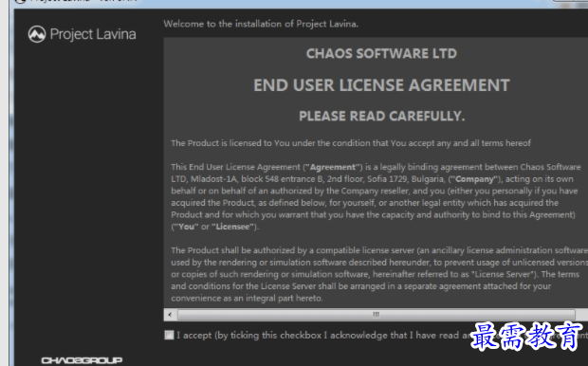Click the license text horizontal scrollbar thumb

click(377, 315)
